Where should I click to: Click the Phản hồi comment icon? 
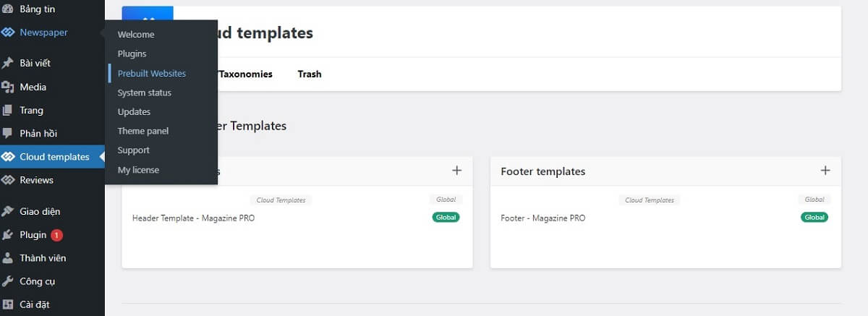point(8,133)
